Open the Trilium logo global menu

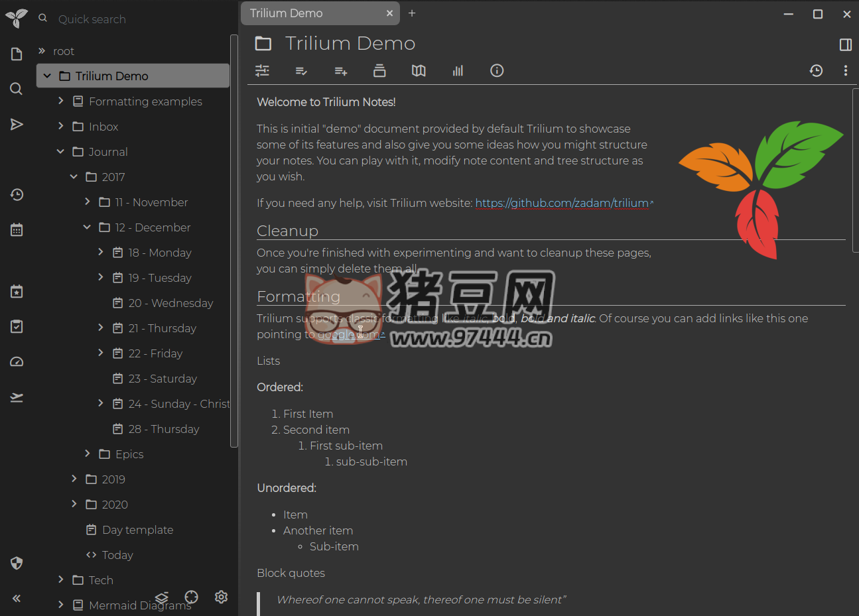pos(17,18)
